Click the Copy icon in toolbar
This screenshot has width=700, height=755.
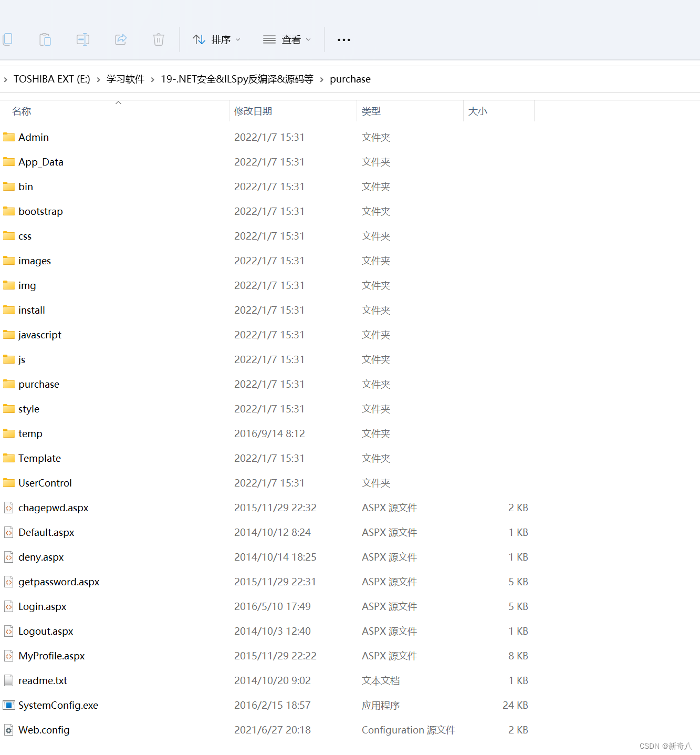(7, 39)
